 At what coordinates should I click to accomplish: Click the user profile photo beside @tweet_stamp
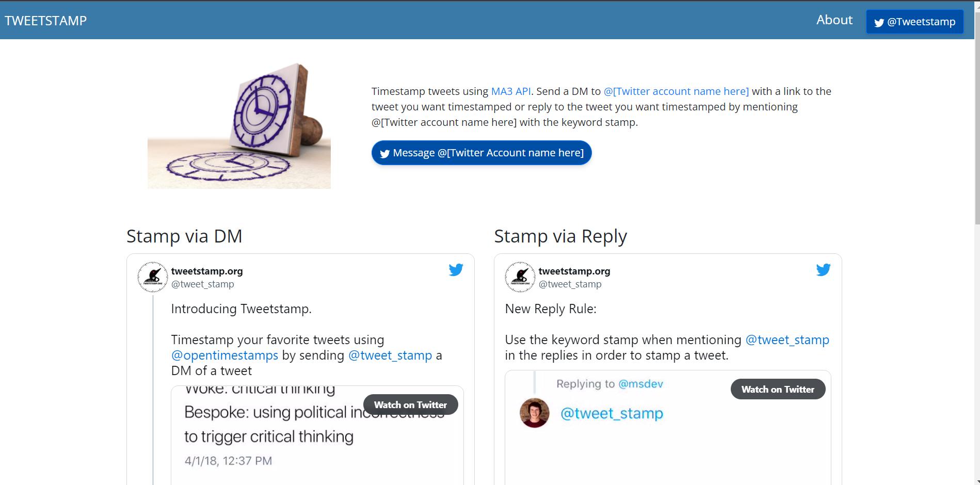(x=534, y=413)
